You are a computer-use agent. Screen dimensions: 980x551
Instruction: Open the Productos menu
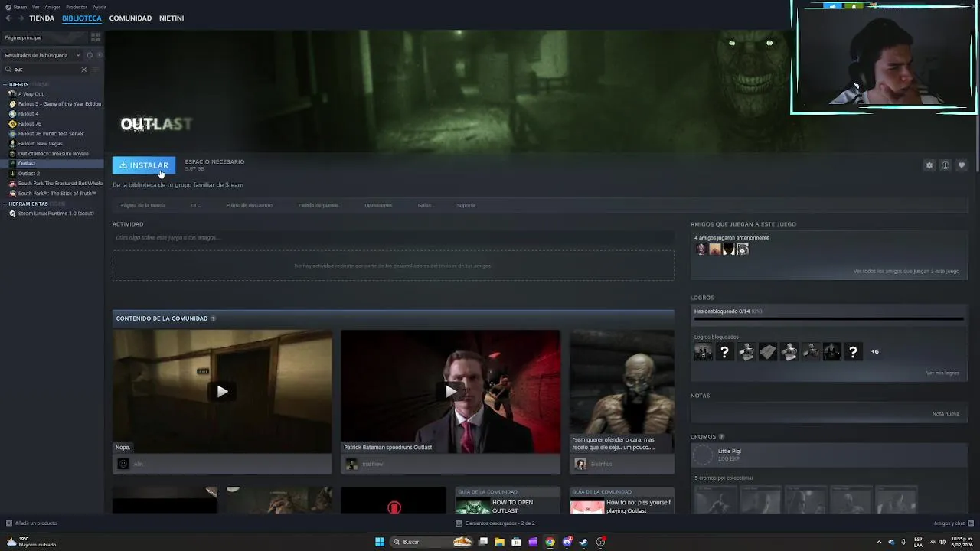(77, 7)
